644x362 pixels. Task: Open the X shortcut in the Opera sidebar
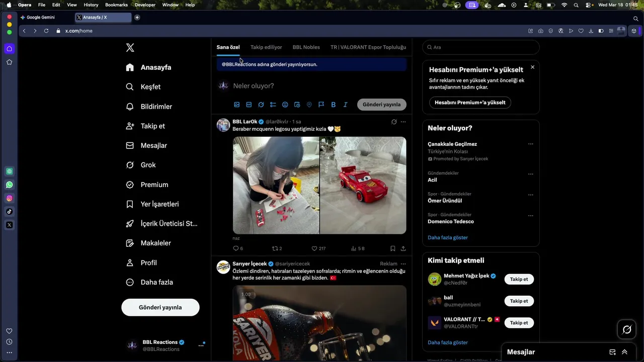pos(9,225)
